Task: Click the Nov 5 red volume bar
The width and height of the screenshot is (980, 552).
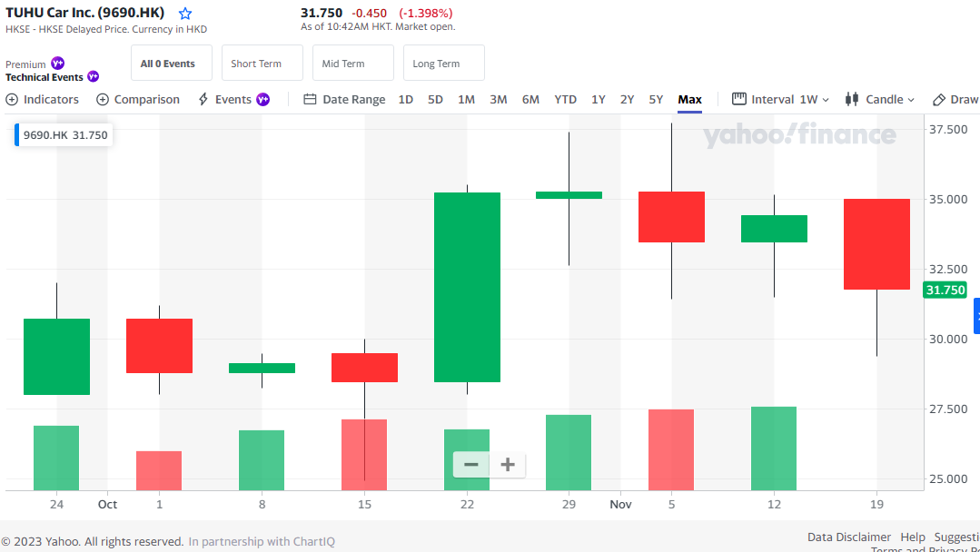Action: point(671,449)
